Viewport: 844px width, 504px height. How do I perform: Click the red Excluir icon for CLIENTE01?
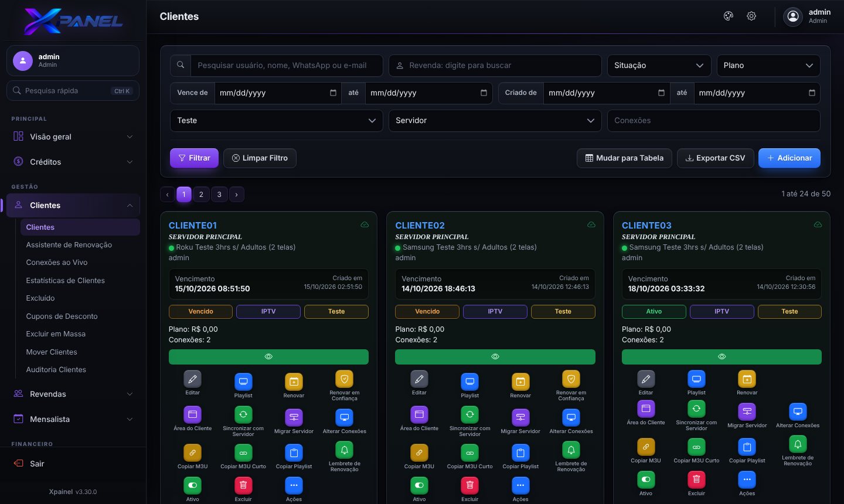[243, 486]
